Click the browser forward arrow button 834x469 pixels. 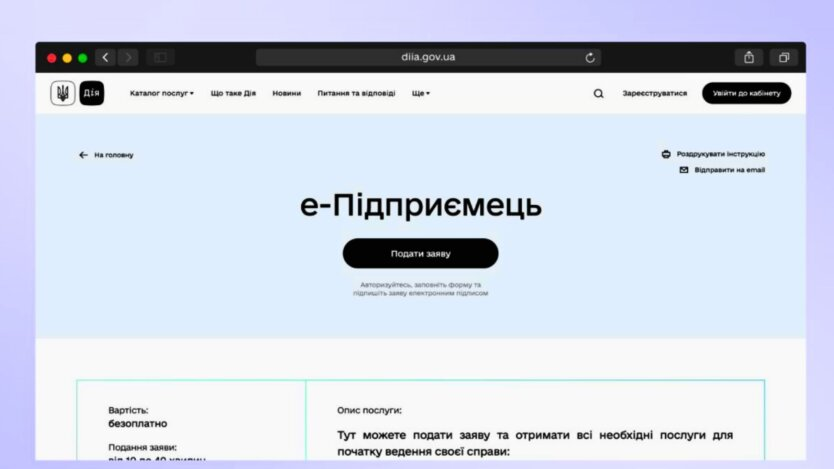point(128,57)
